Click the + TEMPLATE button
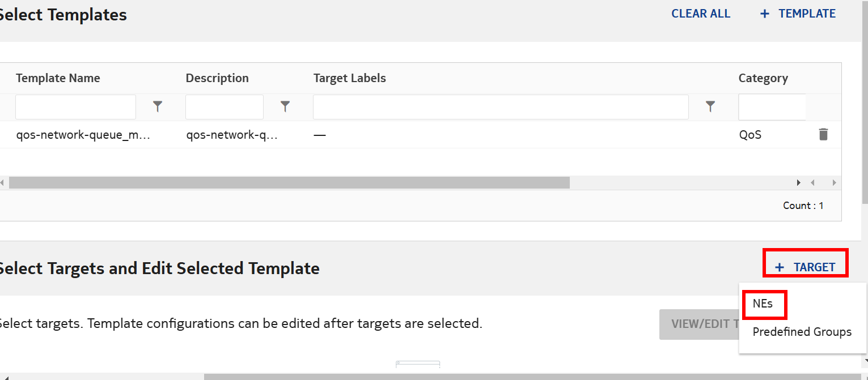This screenshot has width=868, height=380. (798, 14)
